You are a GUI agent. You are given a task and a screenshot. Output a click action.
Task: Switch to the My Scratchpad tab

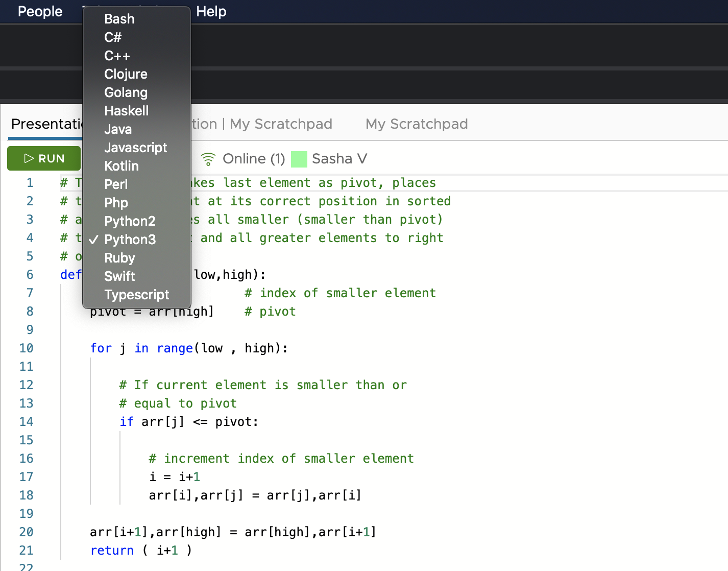pos(416,124)
